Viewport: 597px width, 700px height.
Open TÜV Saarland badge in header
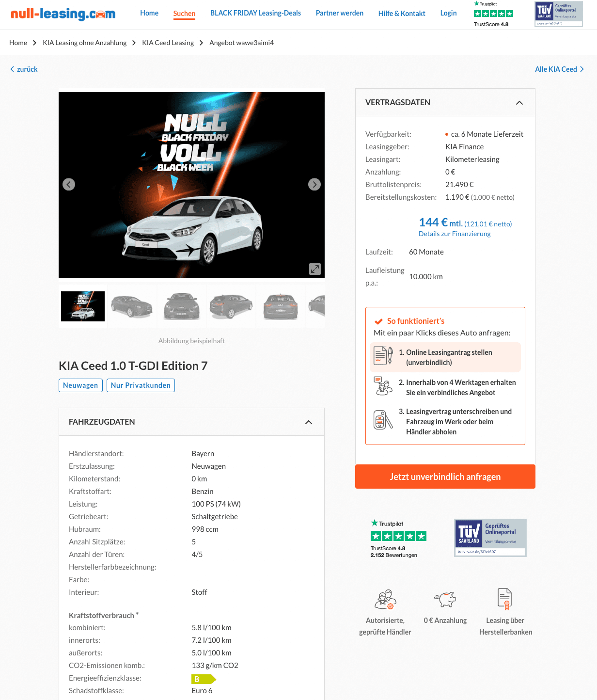[559, 14]
